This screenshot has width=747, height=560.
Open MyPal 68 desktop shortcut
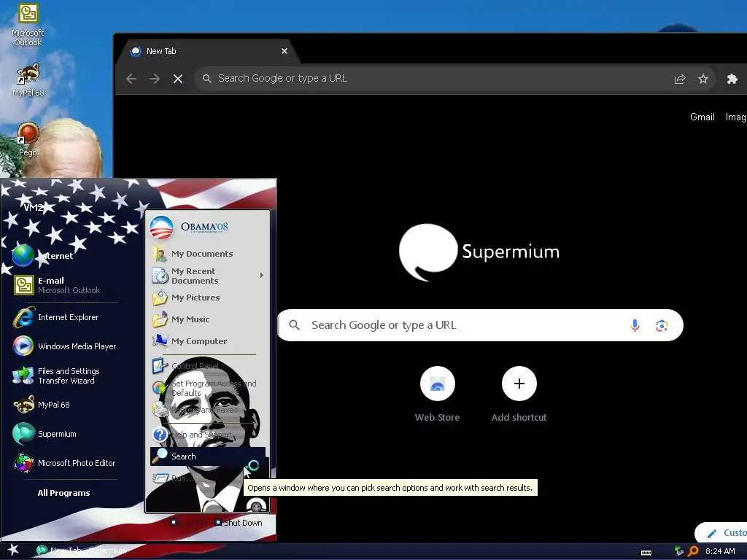click(x=28, y=80)
